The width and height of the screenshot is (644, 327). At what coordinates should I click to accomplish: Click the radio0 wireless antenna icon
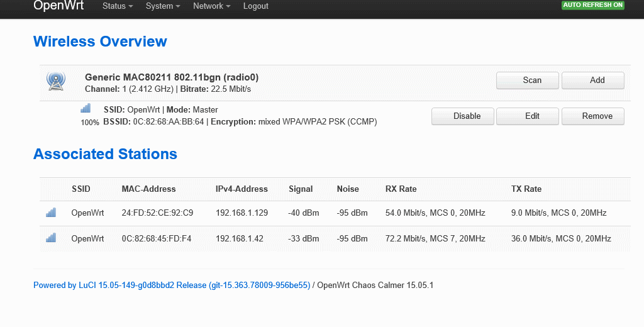click(56, 81)
